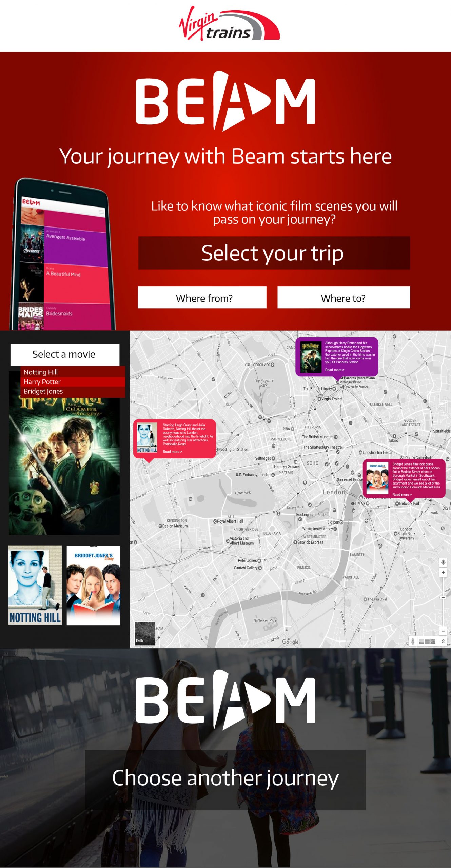Image resolution: width=451 pixels, height=868 pixels.
Task: Click the Design Museum map marker
Action: 160,526
